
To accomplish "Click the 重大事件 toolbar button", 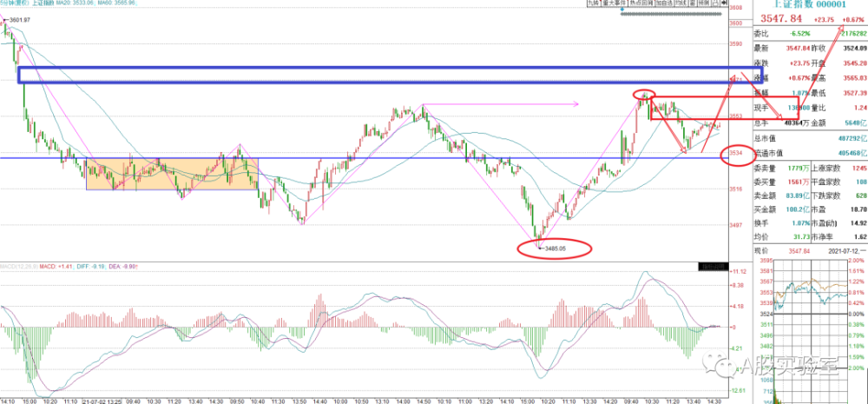I will [x=614, y=3].
